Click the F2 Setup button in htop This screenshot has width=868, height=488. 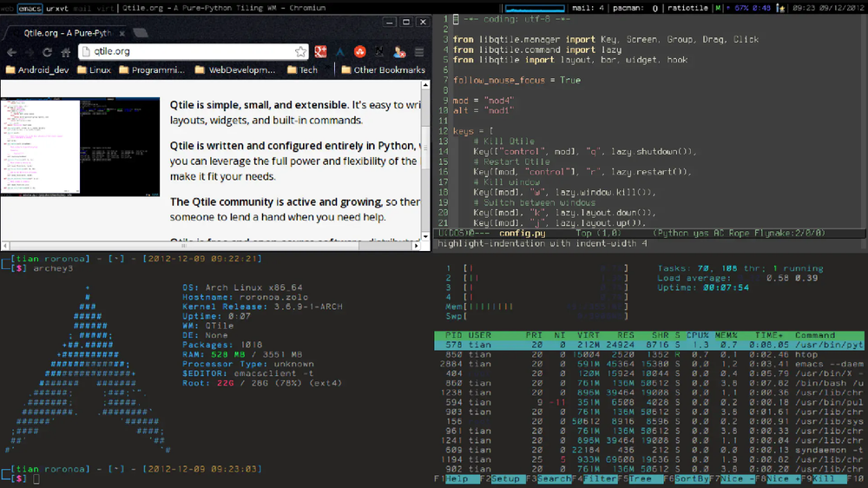(x=505, y=478)
